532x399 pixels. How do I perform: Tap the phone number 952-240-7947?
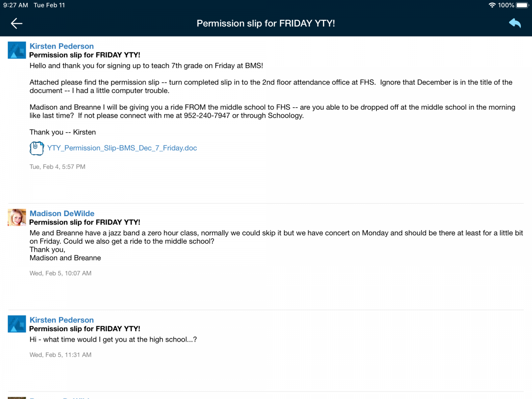click(x=207, y=116)
